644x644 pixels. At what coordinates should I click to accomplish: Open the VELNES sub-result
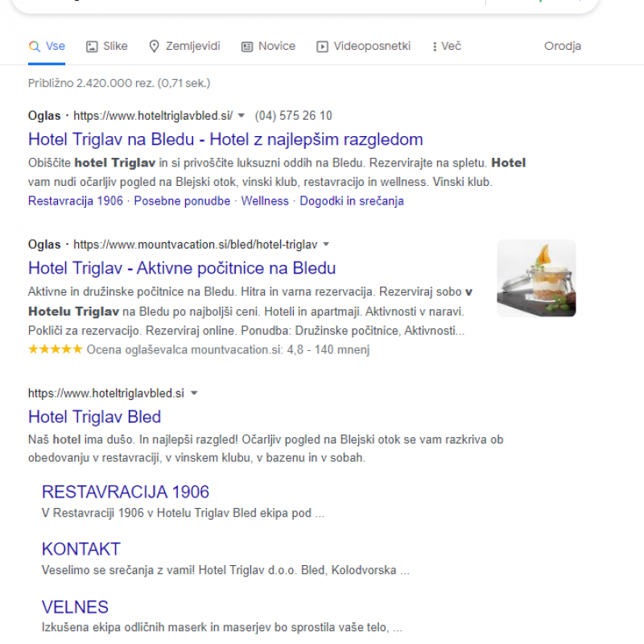pos(75,607)
